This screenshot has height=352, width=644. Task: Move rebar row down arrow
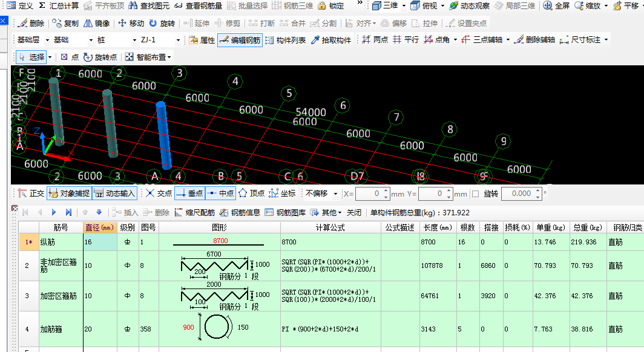point(99,212)
